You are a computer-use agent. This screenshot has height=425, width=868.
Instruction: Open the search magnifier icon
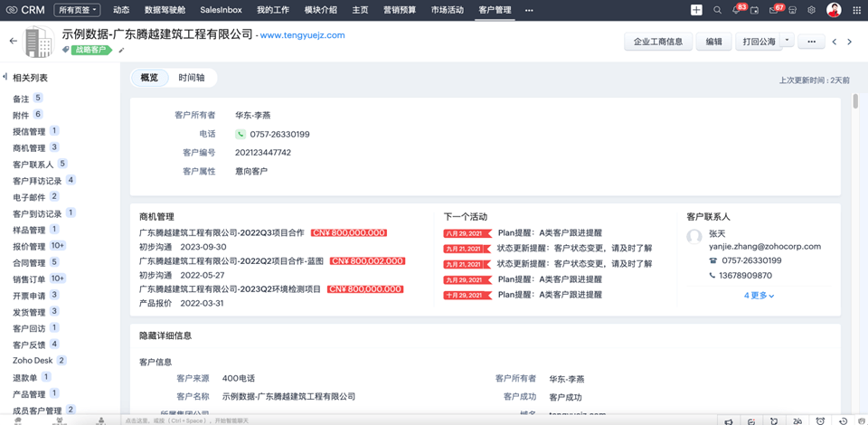click(717, 10)
